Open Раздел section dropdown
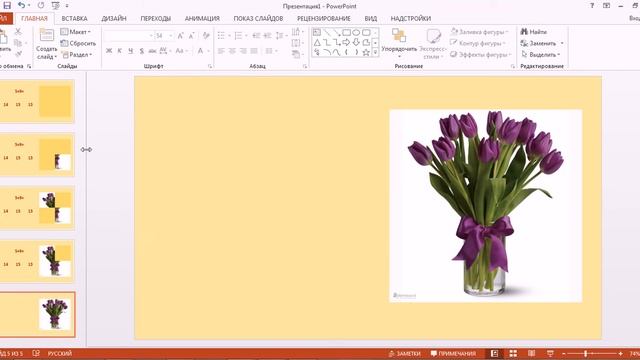The image size is (640, 360). 77,54
